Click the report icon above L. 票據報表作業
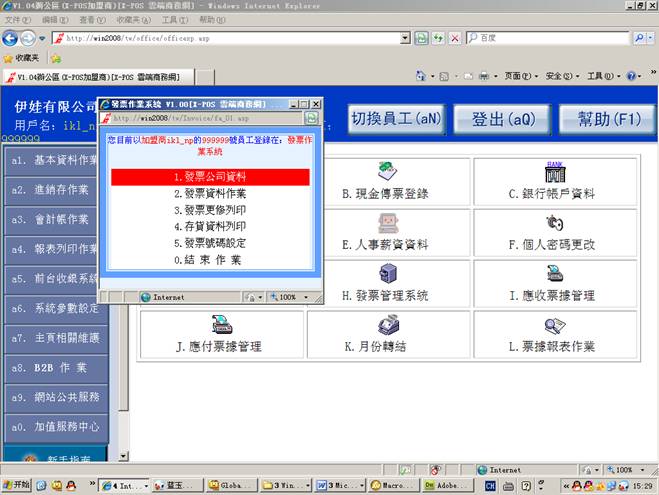This screenshot has height=495, width=659. tap(554, 324)
